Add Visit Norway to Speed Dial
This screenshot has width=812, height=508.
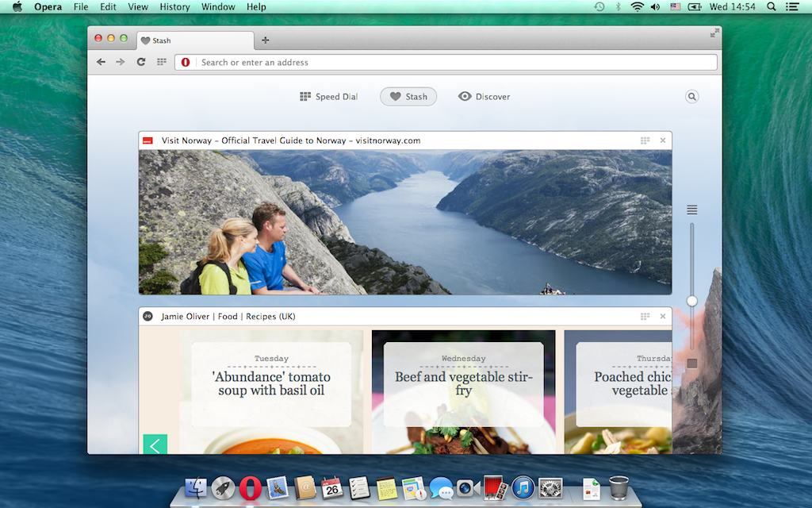click(645, 140)
